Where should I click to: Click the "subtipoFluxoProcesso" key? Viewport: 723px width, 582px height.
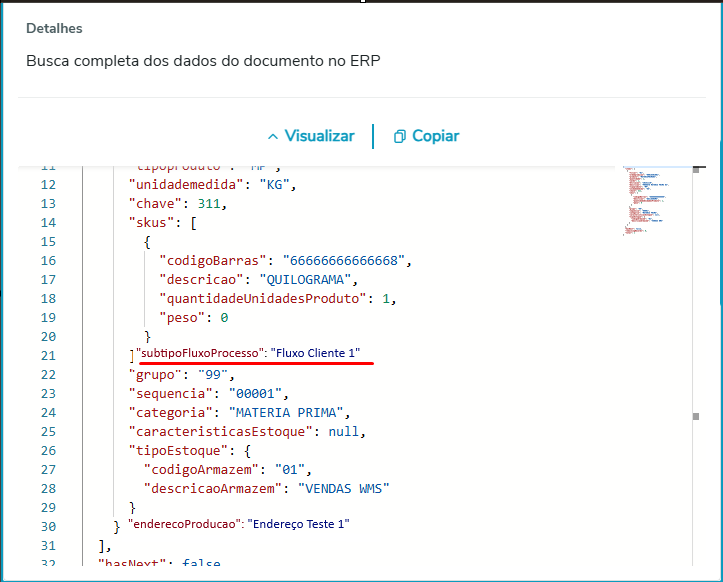(200, 353)
